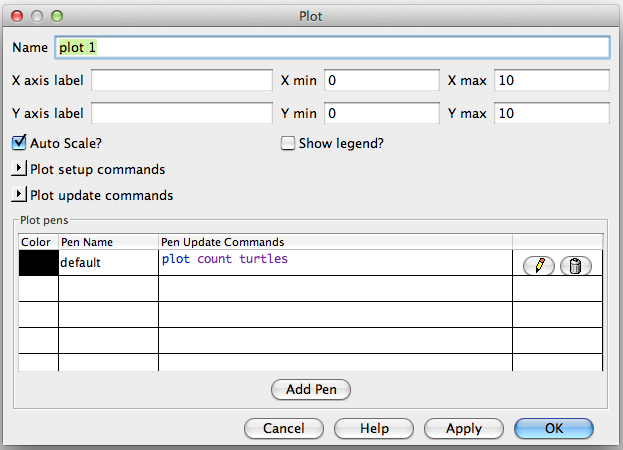Select the 'default' pen name cell

[x=108, y=263]
